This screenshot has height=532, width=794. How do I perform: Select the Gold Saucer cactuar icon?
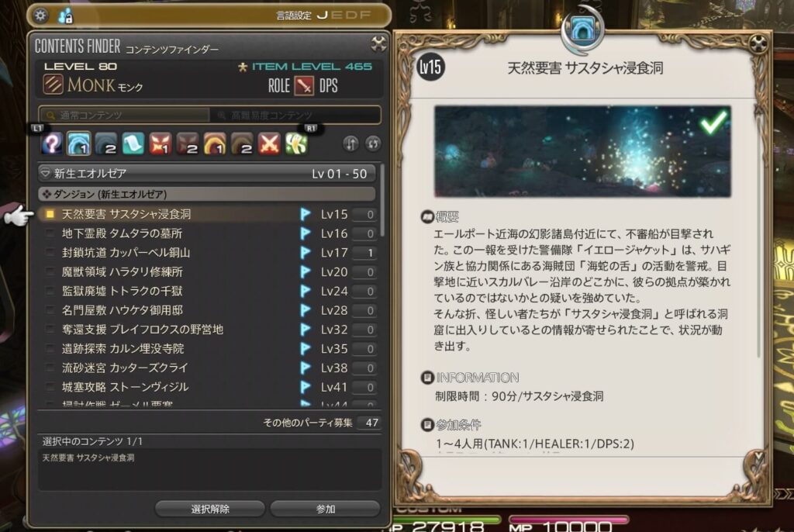pyautogui.click(x=296, y=144)
